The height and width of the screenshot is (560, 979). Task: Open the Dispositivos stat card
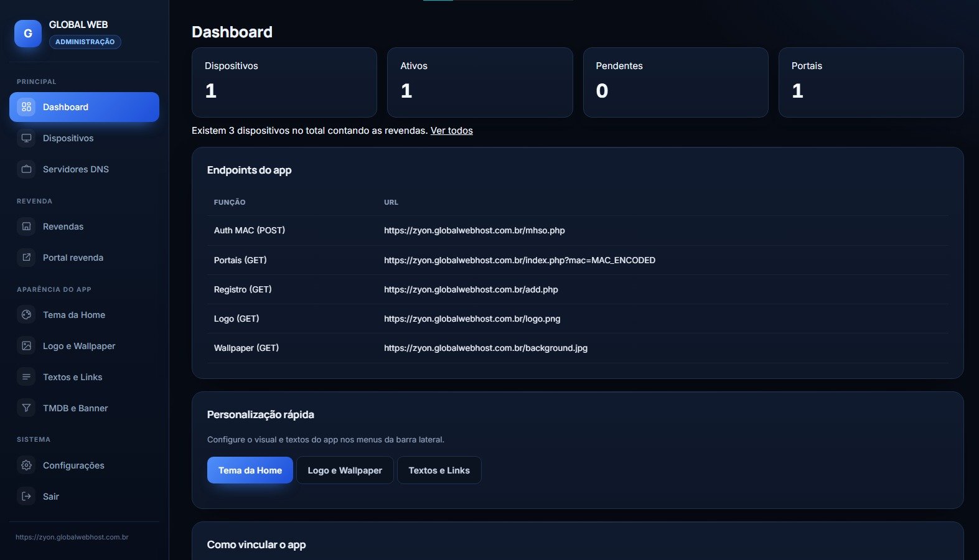pos(284,82)
